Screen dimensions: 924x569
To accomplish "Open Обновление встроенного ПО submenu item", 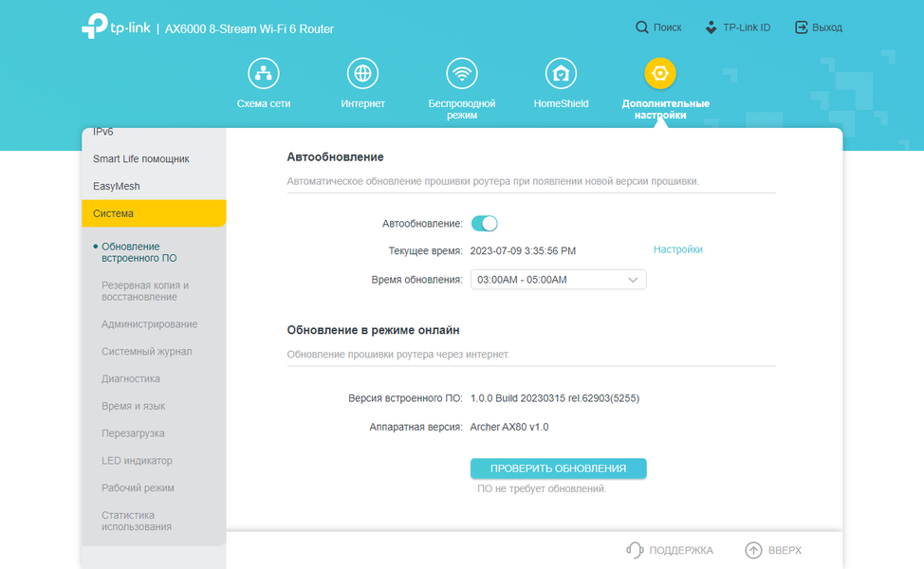I will (x=139, y=252).
